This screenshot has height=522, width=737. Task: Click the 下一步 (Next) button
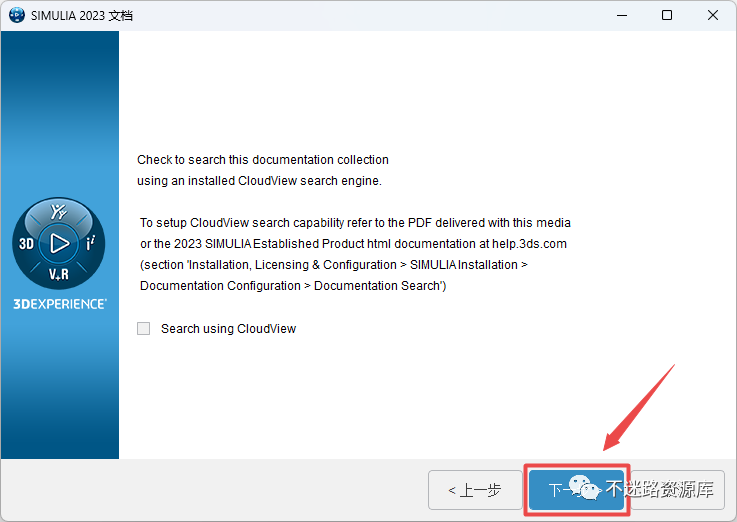(577, 490)
